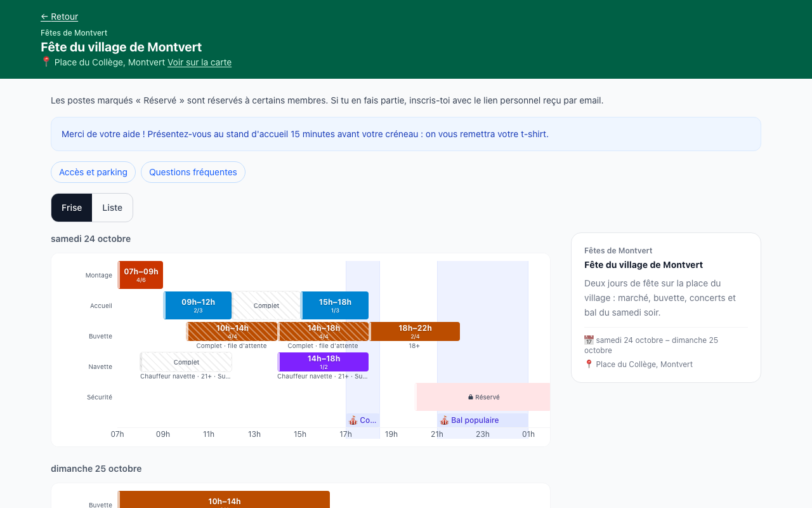The width and height of the screenshot is (812, 508).
Task: Click the Sécurité row label
Action: pyautogui.click(x=99, y=397)
